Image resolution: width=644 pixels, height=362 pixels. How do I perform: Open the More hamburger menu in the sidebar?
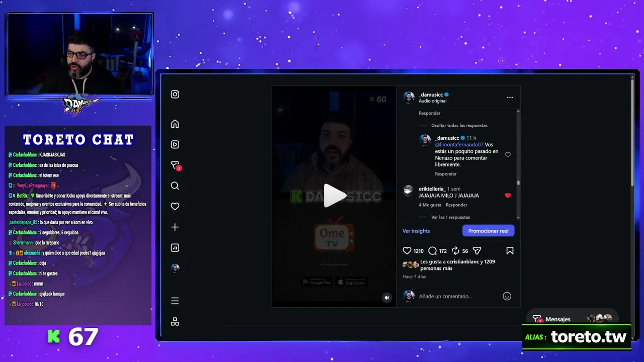point(175,301)
